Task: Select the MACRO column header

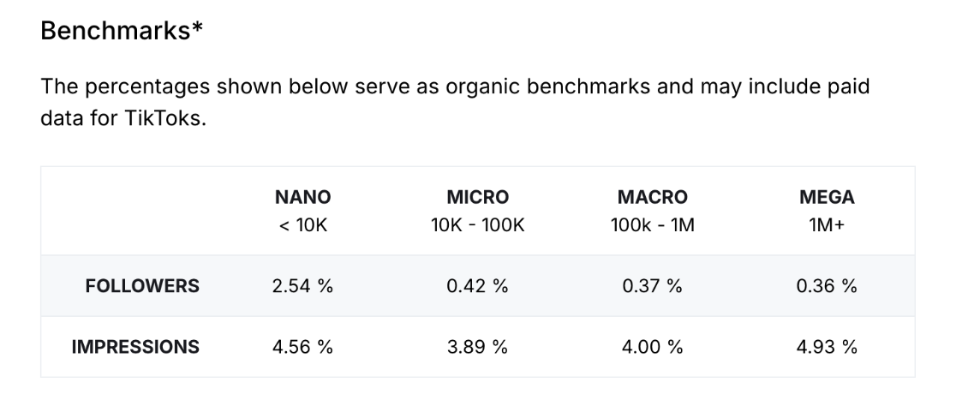Action: click(x=652, y=197)
